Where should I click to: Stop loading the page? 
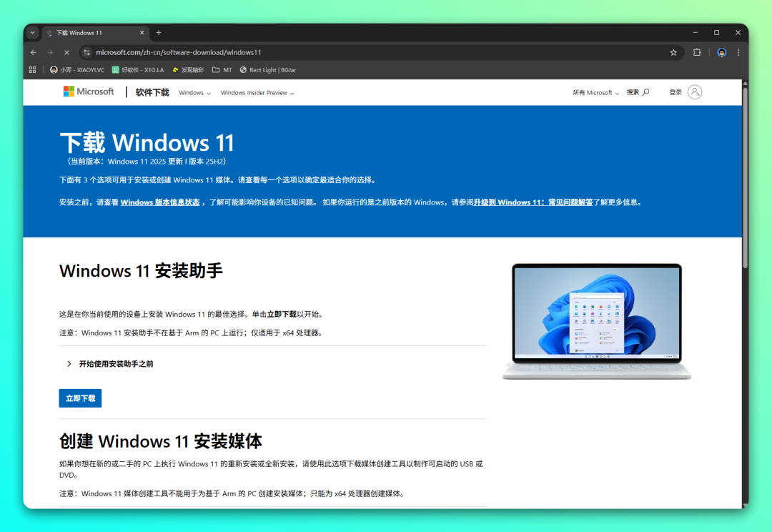click(66, 52)
